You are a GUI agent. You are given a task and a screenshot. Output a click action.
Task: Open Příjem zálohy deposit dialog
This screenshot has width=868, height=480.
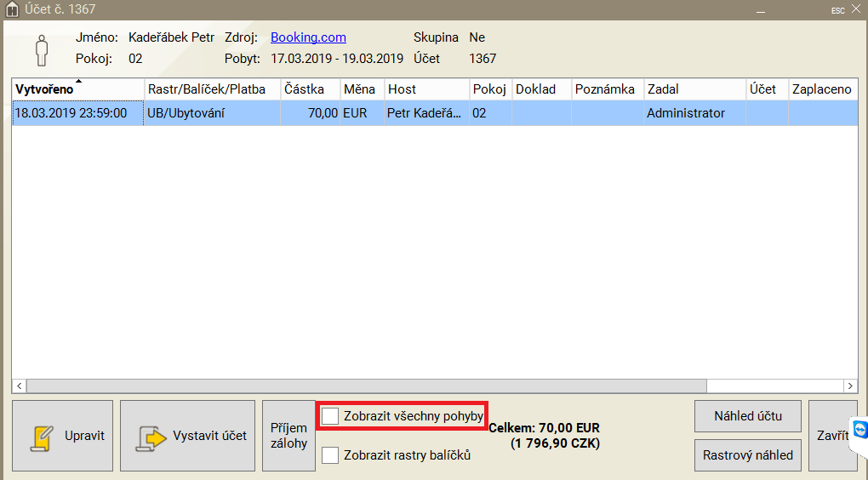[288, 436]
